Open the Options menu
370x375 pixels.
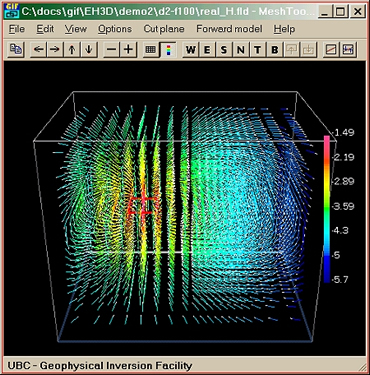(115, 29)
